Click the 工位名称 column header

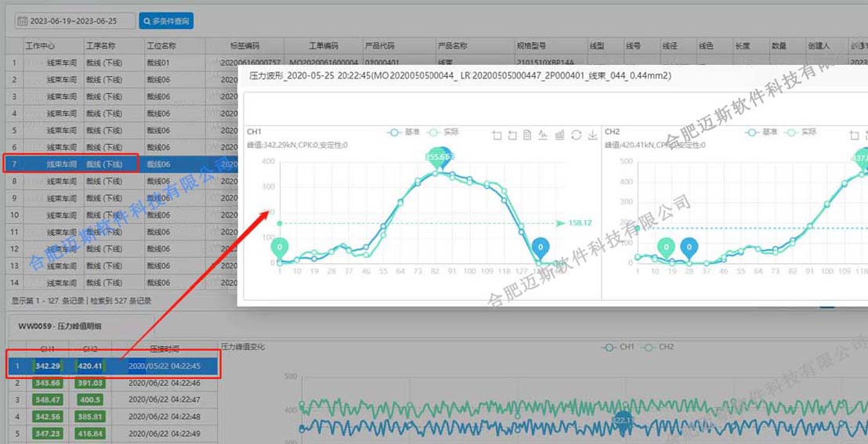click(161, 46)
